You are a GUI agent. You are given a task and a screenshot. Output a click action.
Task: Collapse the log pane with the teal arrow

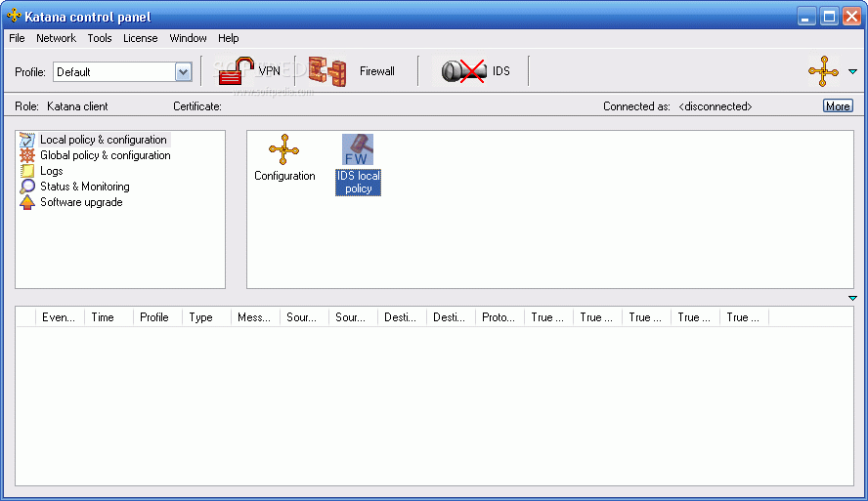point(852,298)
